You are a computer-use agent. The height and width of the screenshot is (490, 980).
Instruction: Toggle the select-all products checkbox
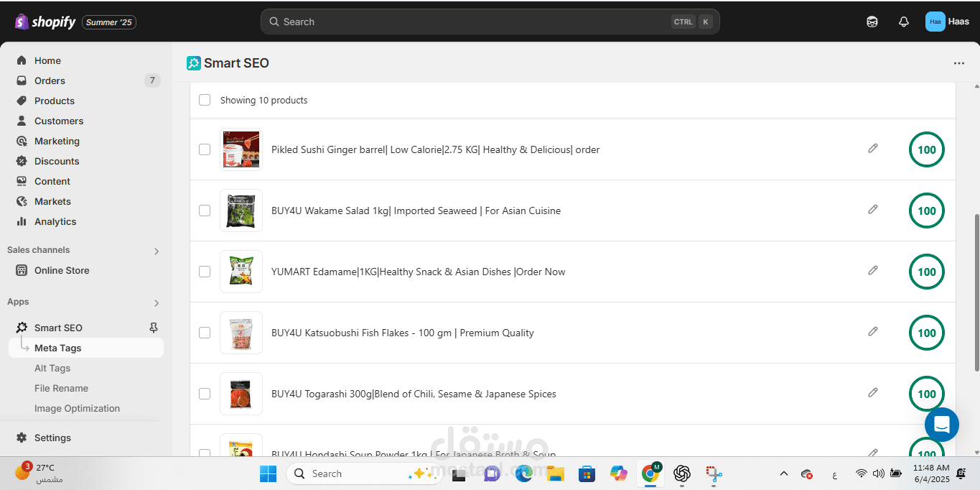coord(205,100)
